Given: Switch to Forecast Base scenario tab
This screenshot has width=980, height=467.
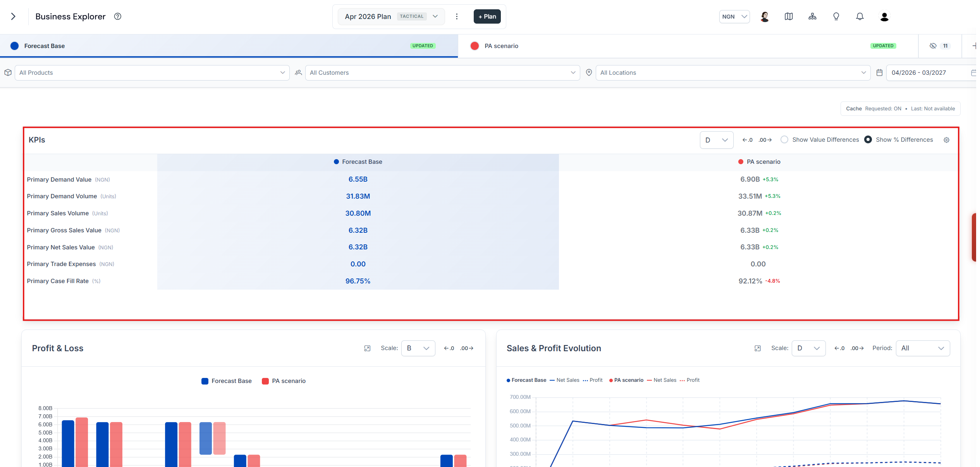Looking at the screenshot, I should 229,46.
